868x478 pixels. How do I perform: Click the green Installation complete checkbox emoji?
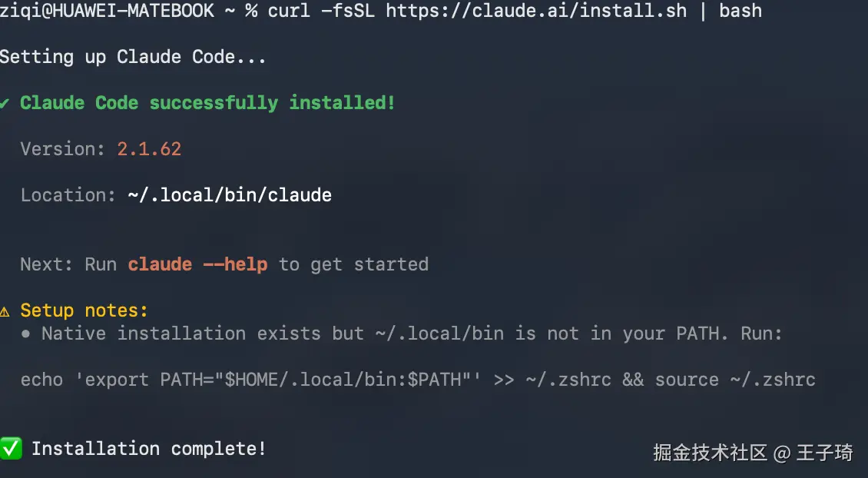click(x=10, y=448)
